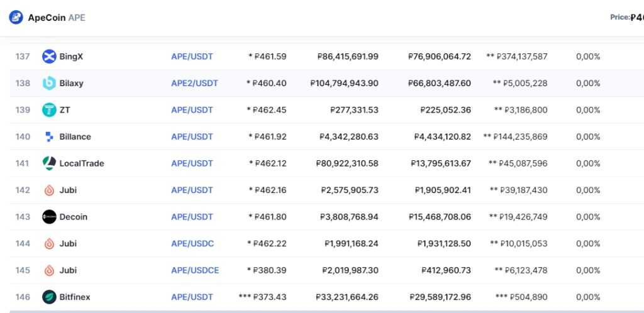This screenshot has height=313, width=644.
Task: Select the LocalTrade exchange name
Action: point(82,163)
